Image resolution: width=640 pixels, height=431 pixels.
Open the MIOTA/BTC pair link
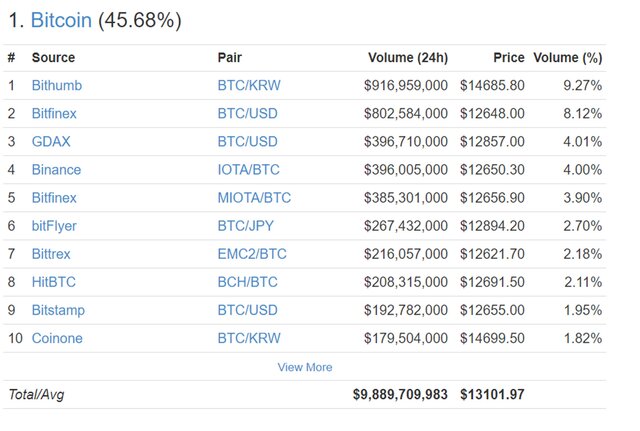(x=254, y=198)
